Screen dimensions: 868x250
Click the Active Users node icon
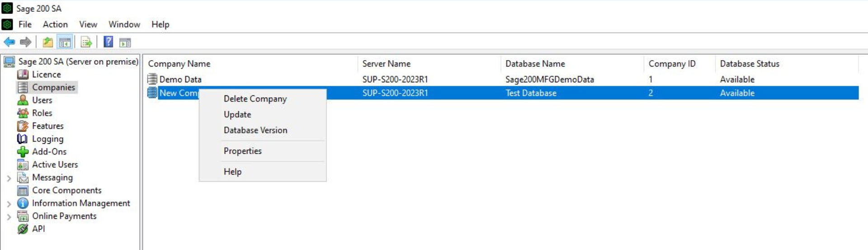[x=23, y=165]
